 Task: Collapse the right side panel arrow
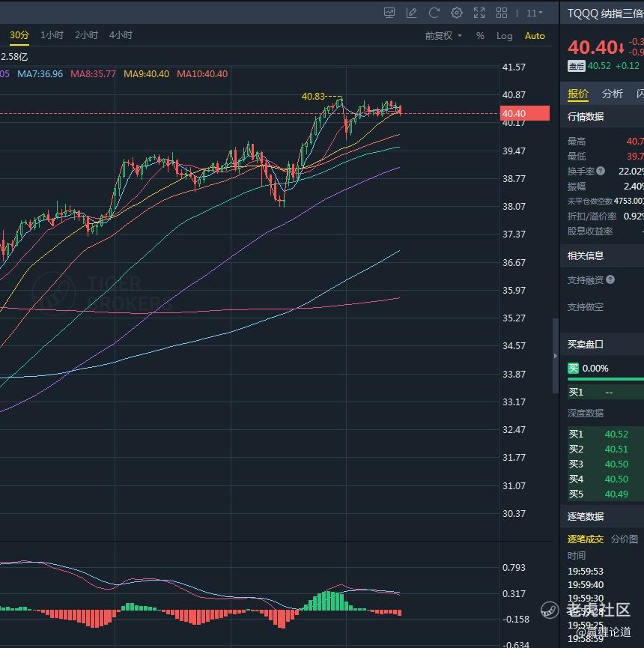555,356
